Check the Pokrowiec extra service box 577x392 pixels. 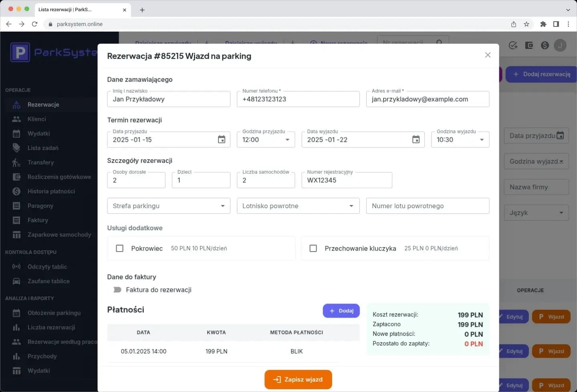click(119, 248)
